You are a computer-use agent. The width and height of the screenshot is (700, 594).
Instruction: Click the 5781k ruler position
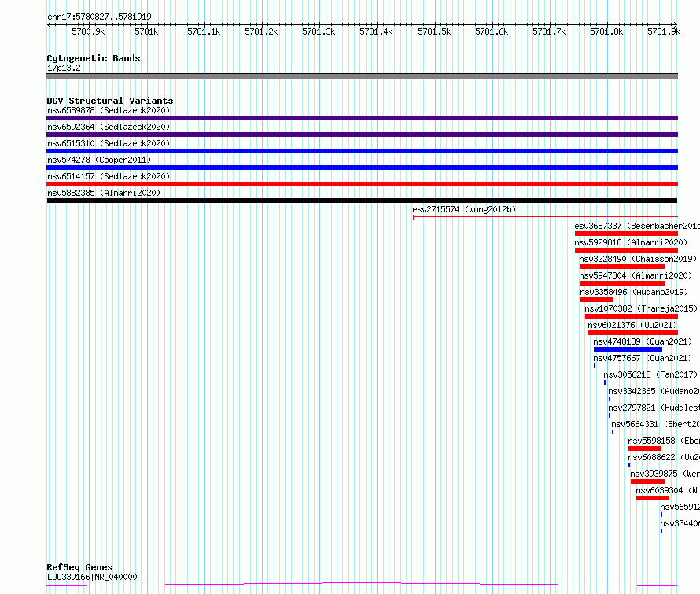click(146, 31)
